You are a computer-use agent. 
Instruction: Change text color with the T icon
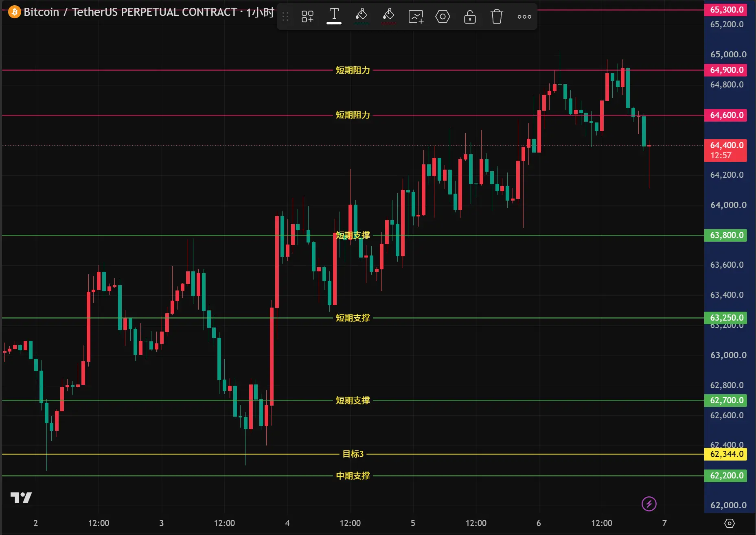pyautogui.click(x=334, y=16)
